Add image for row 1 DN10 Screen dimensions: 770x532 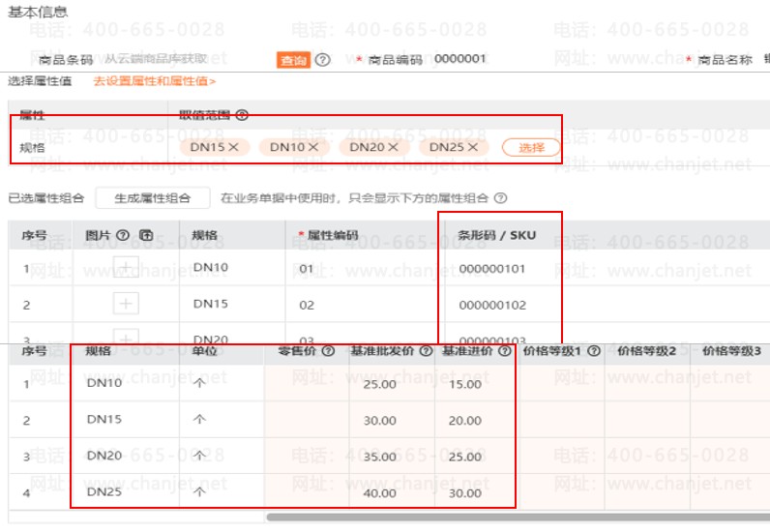(126, 267)
